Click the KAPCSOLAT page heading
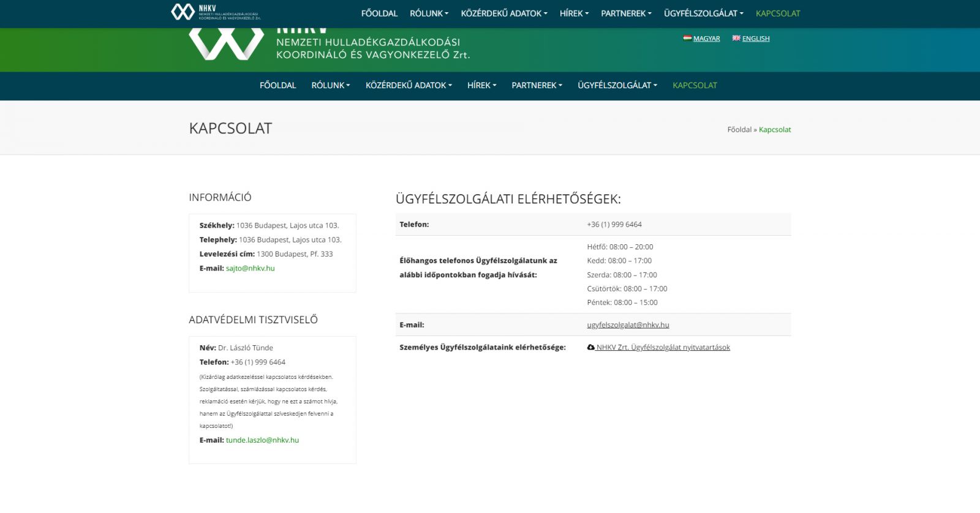980x513 pixels. click(x=230, y=129)
